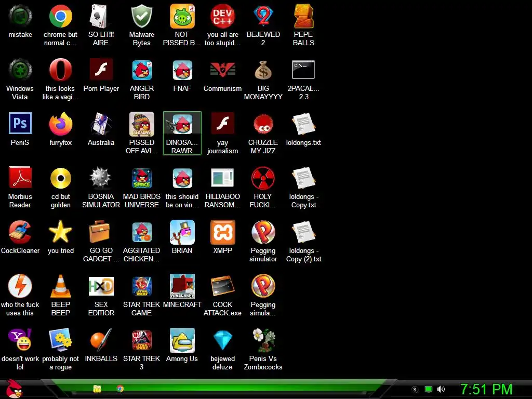Click the 7:51 PM clock

point(486,390)
